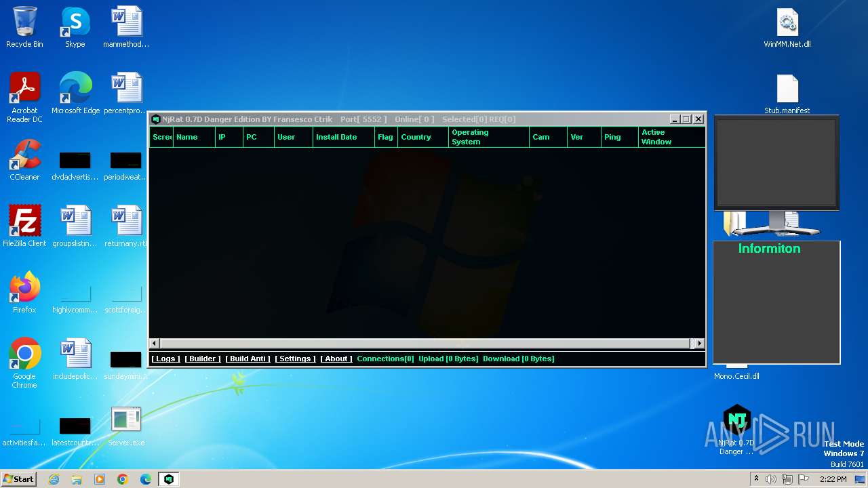Click the Connections[0] status text
The width and height of the screenshot is (868, 488).
click(x=385, y=359)
